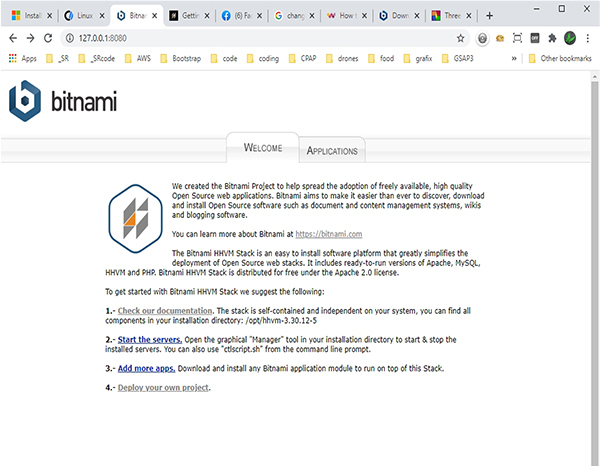Viewport: 600px width, 466px height.
Task: Open a new tab with plus button
Action: pyautogui.click(x=489, y=16)
